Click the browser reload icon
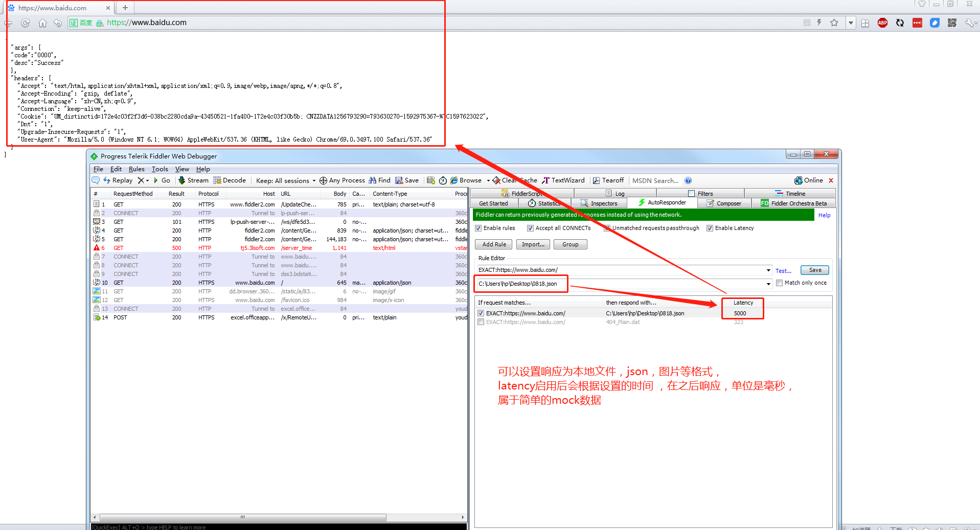This screenshot has width=980, height=530. [25, 23]
